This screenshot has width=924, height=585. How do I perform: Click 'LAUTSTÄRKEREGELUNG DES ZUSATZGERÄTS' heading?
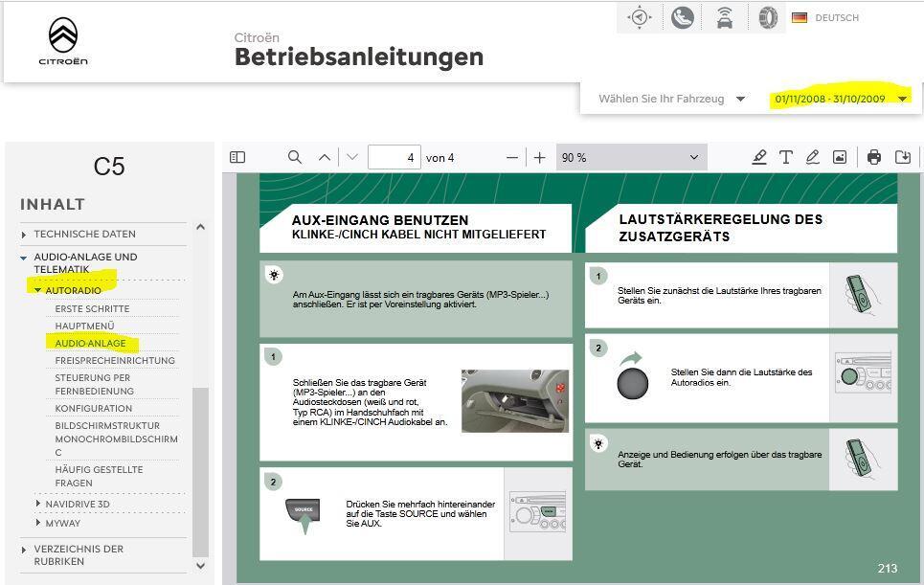pos(721,228)
